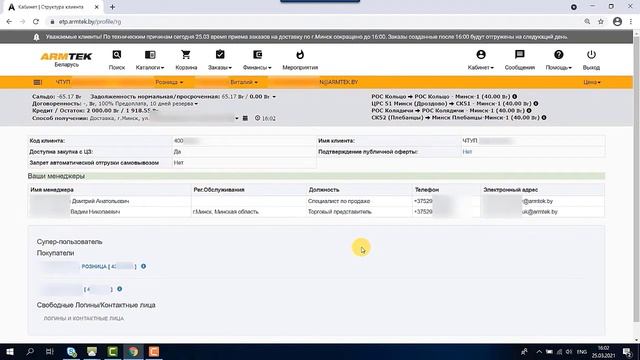
Task: Open the hamburger menu in orange bar
Action: [x=38, y=82]
